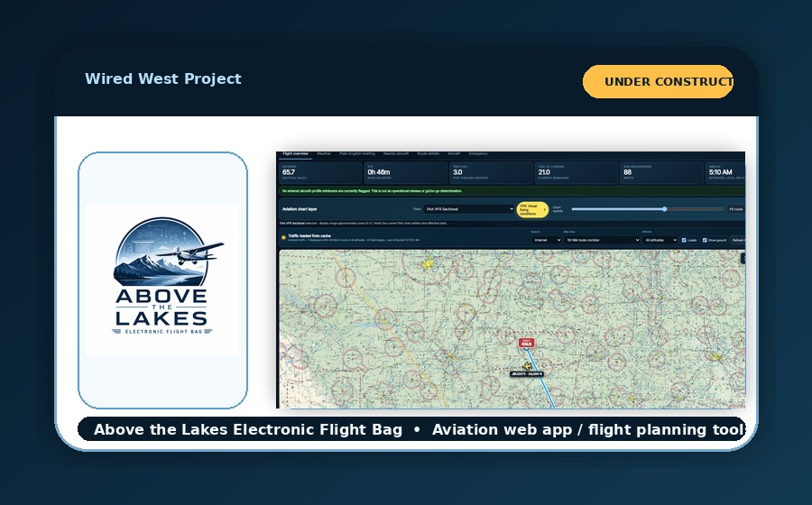This screenshot has width=812, height=505.
Task: Toggle the Labels checkbox
Action: tap(684, 240)
